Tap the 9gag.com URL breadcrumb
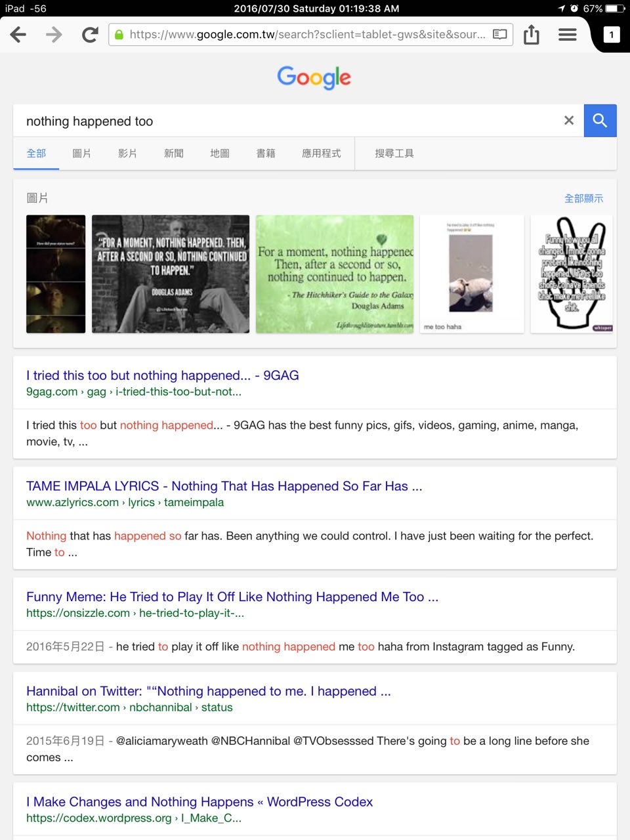Image resolution: width=630 pixels, height=840 pixels. coord(134,392)
